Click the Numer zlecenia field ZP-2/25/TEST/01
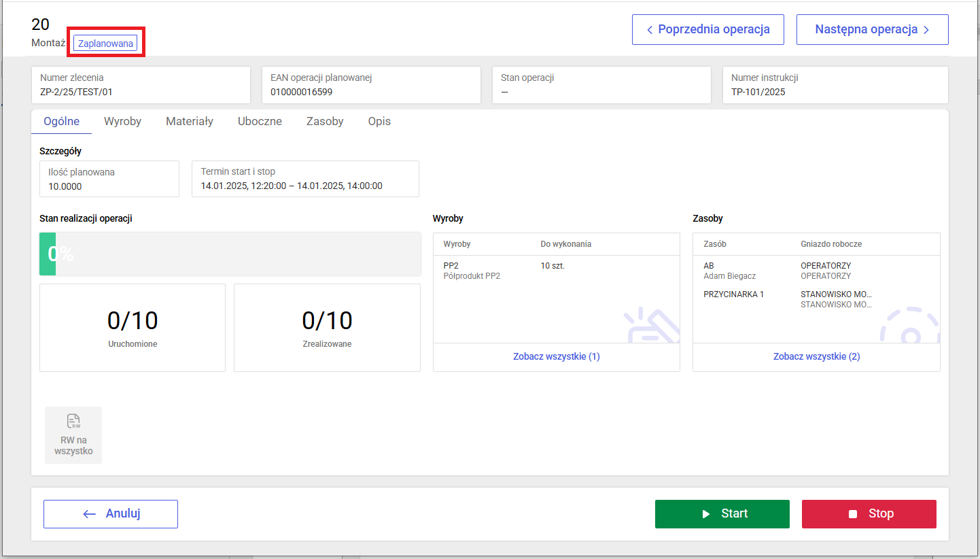Viewport: 980px width, 559px height. point(141,85)
